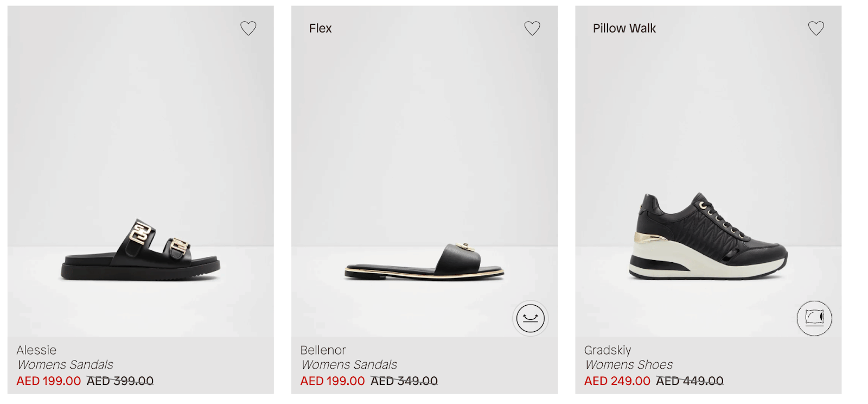Open the Alessie sandal product image

(141, 250)
